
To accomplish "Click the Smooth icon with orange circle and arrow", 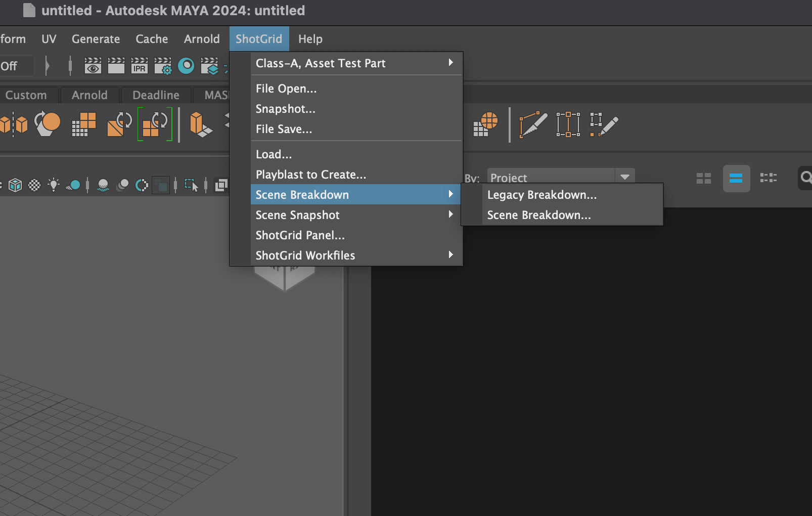I will (48, 124).
